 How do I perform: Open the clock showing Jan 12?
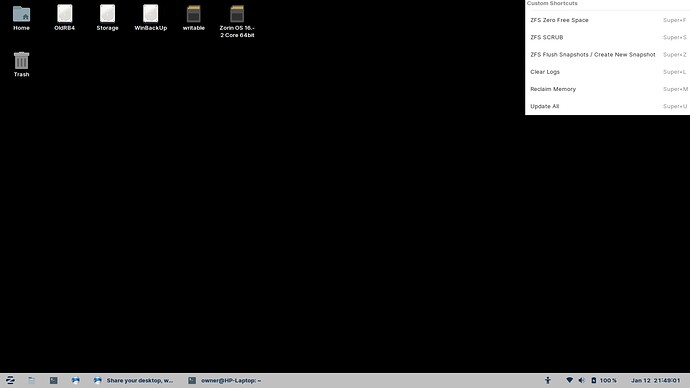[x=655, y=380]
